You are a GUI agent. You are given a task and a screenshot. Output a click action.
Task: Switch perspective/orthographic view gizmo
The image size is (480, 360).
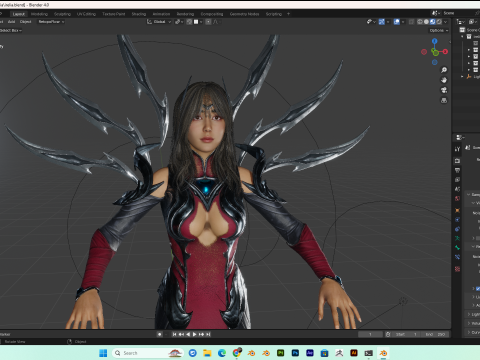[x=444, y=100]
